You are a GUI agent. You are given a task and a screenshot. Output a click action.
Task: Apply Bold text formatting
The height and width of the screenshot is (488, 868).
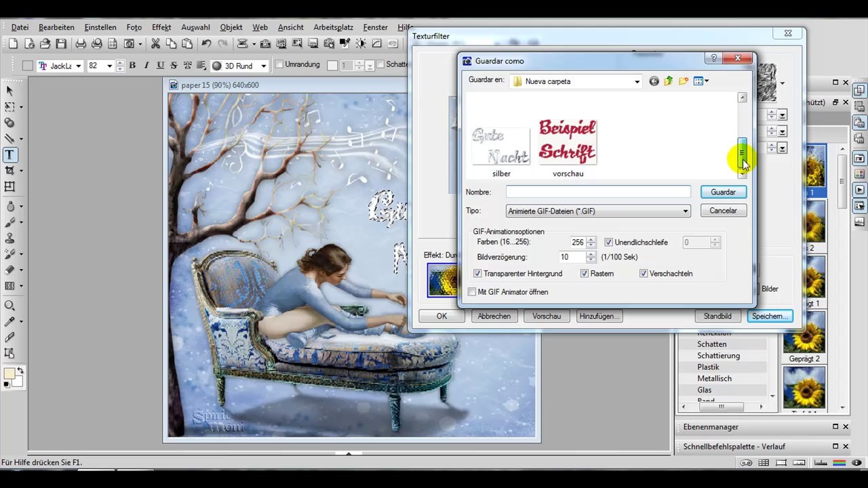(132, 66)
